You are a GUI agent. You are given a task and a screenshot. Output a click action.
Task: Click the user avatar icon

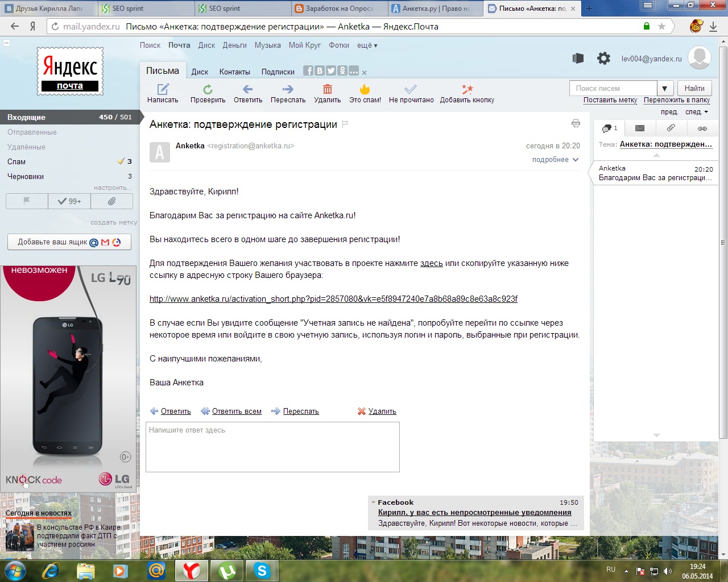(x=700, y=57)
